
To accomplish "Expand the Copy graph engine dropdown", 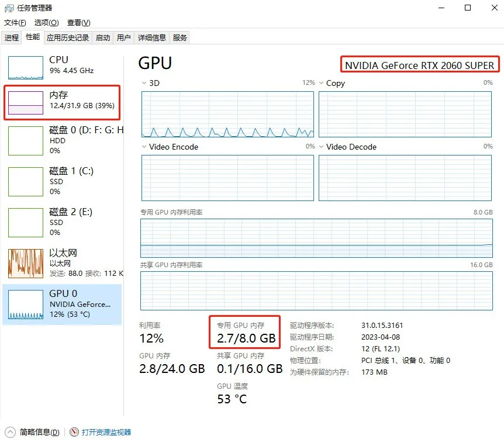I will pos(322,83).
